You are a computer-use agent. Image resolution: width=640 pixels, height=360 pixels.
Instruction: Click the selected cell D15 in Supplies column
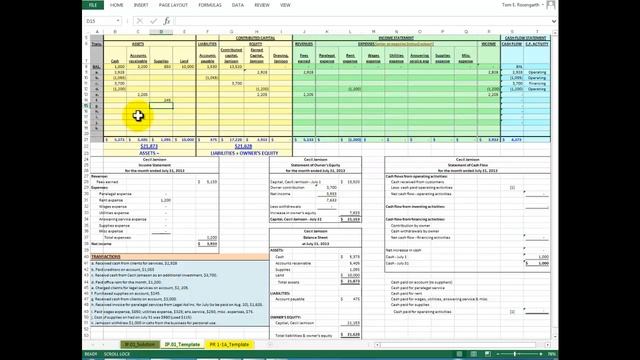[x=161, y=106]
